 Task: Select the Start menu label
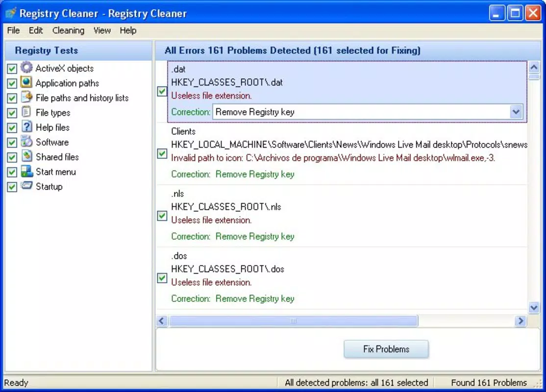pyautogui.click(x=56, y=172)
